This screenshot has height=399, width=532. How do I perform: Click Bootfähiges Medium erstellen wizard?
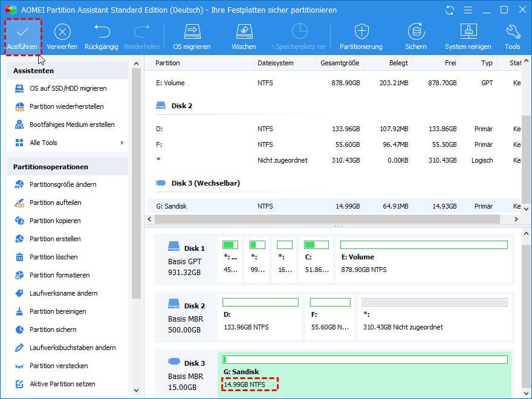point(72,125)
